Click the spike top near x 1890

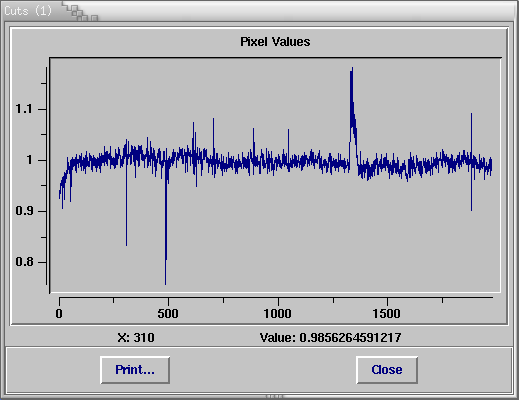471,115
